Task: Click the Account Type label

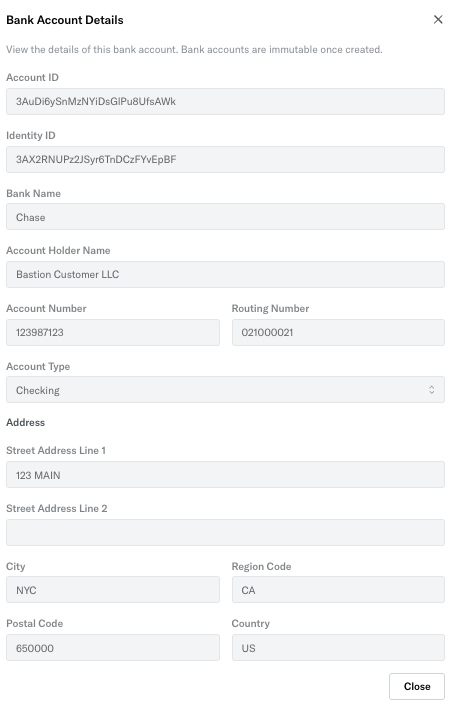Action: (38, 366)
